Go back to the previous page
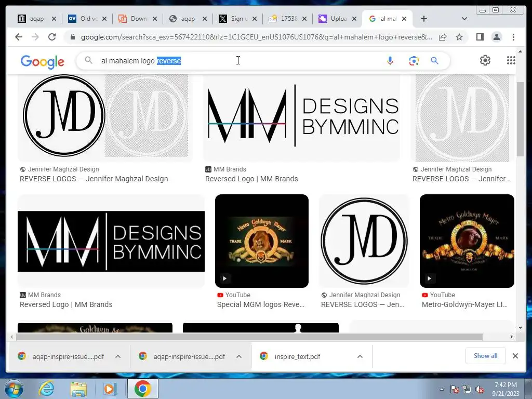The width and height of the screenshot is (532, 399). (19, 37)
